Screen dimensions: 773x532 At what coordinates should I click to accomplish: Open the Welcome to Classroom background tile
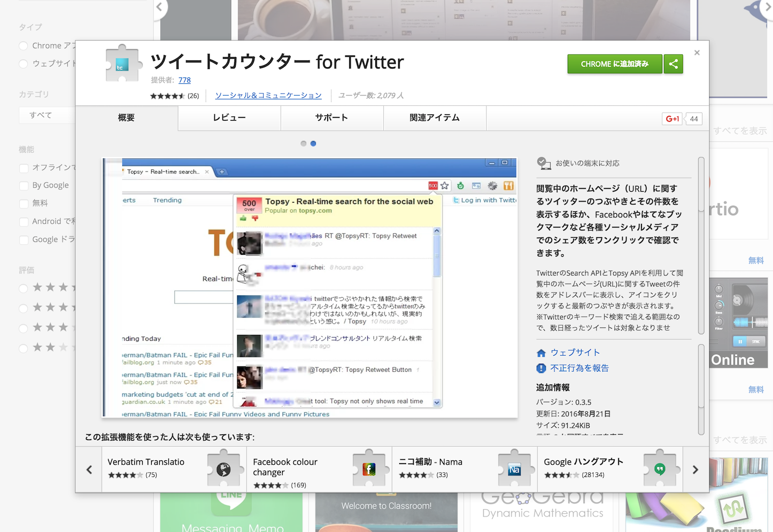coord(386,512)
